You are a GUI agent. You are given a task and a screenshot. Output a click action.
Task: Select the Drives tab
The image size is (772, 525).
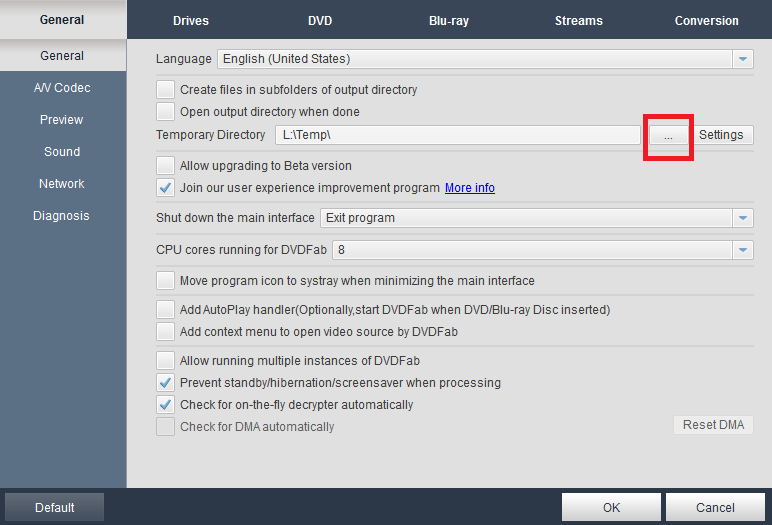pyautogui.click(x=191, y=21)
